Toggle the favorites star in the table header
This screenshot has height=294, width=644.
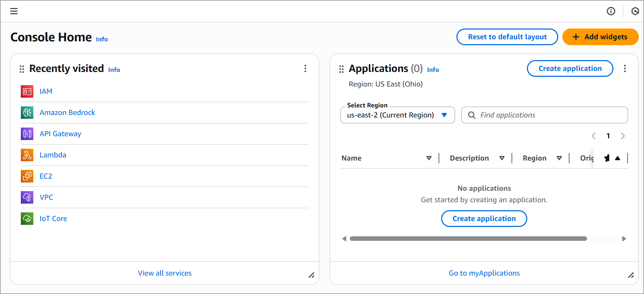coord(607,158)
